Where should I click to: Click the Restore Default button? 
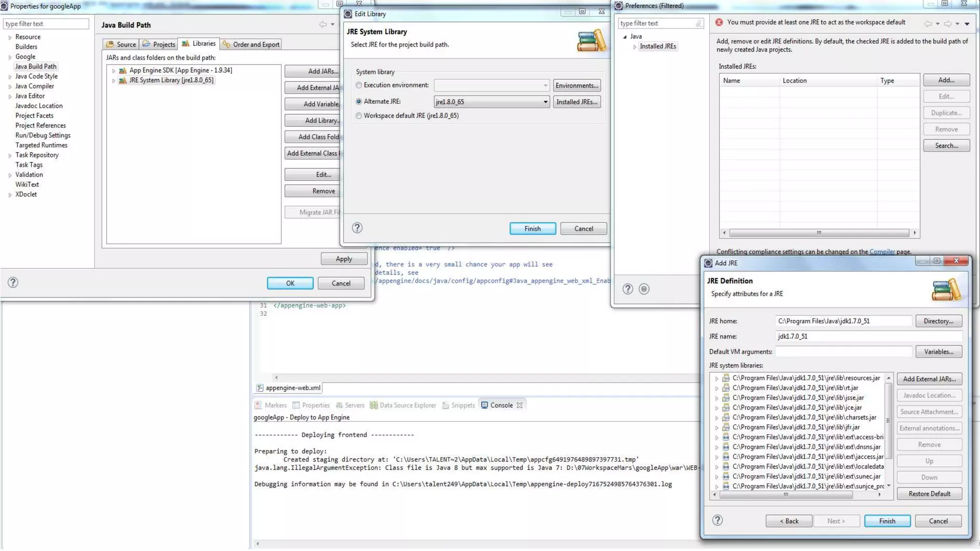click(929, 494)
